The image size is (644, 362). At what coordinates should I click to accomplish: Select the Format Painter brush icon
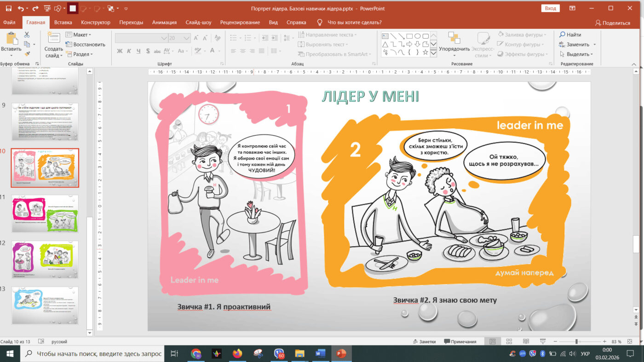click(x=27, y=54)
